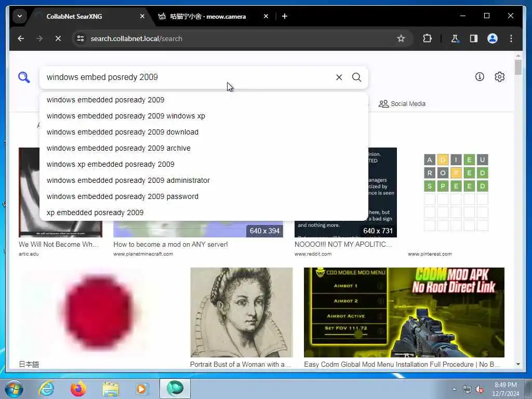Clear the search query with X icon
Screen dimensions: 532x399
pyautogui.click(x=339, y=77)
